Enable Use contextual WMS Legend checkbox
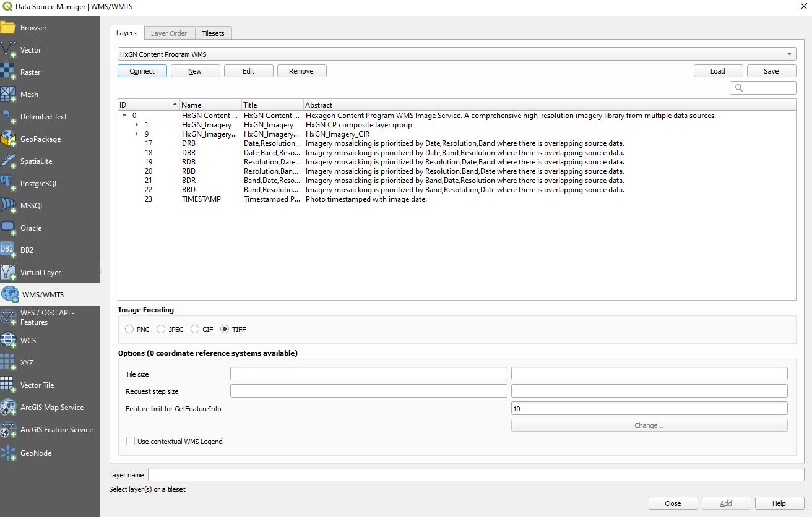 point(131,442)
